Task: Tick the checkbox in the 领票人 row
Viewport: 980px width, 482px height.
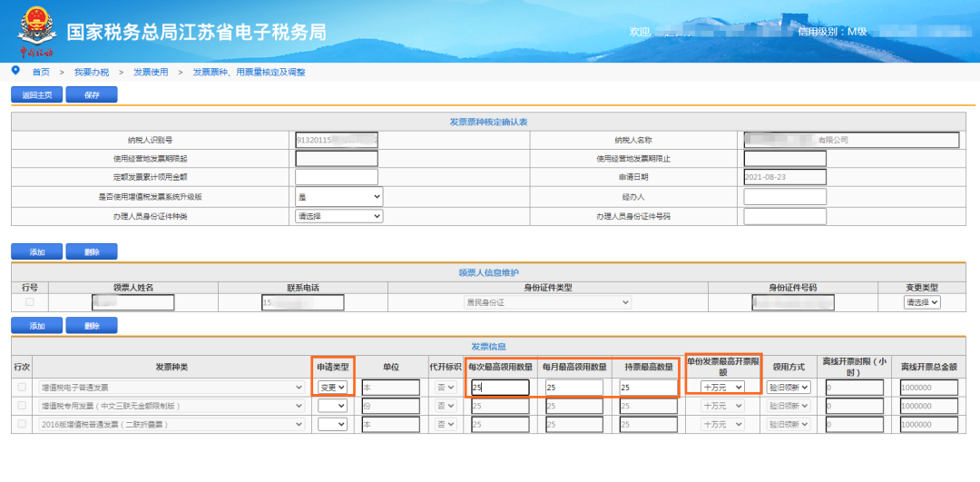Action: pyautogui.click(x=29, y=302)
